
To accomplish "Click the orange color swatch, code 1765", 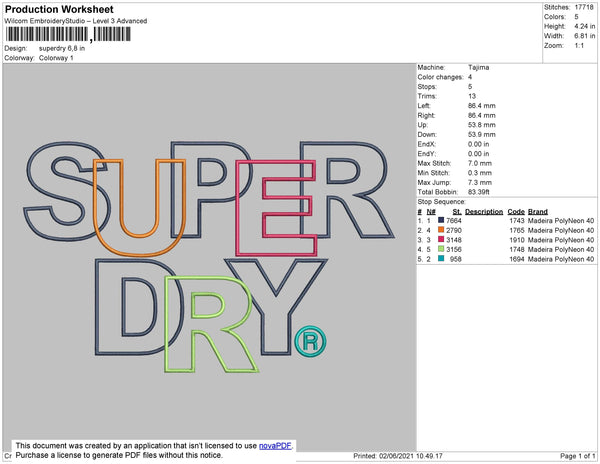I will click(441, 230).
